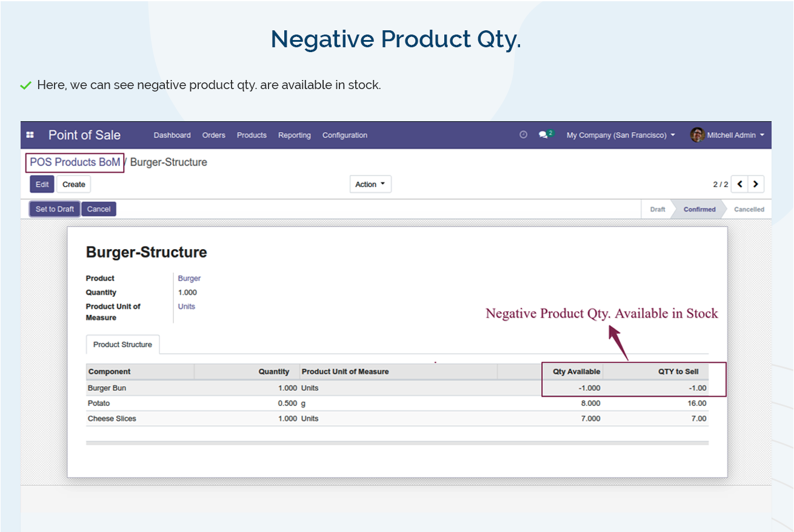794x532 pixels.
Task: Select the Cheese Slices row
Action: pos(397,419)
